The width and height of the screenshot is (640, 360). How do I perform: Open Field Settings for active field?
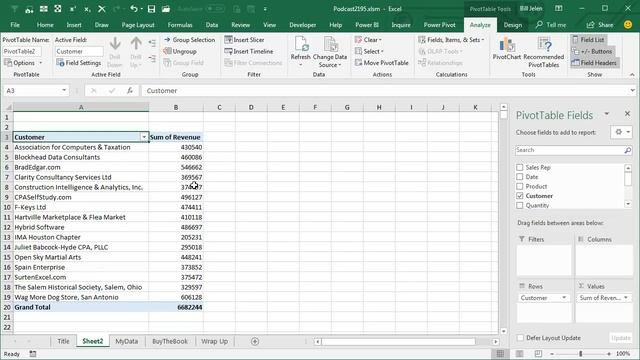tap(78, 63)
